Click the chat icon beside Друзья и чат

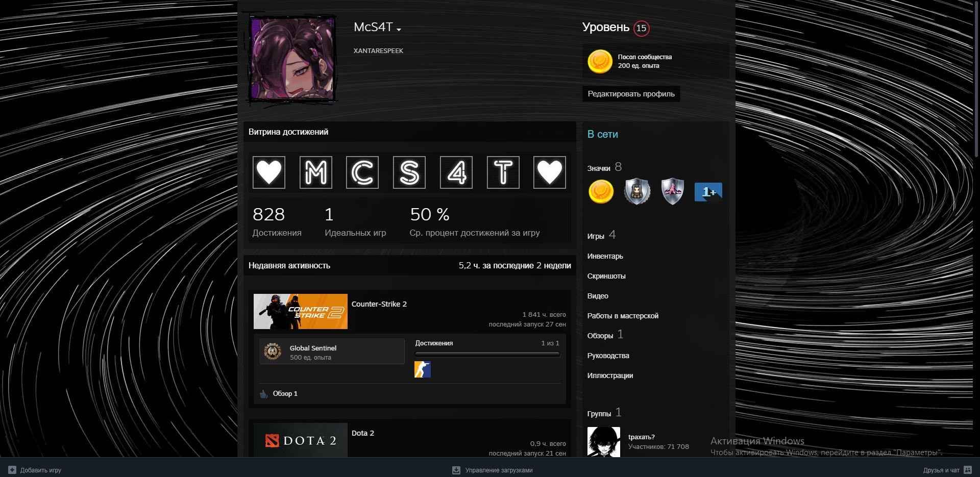(x=968, y=470)
